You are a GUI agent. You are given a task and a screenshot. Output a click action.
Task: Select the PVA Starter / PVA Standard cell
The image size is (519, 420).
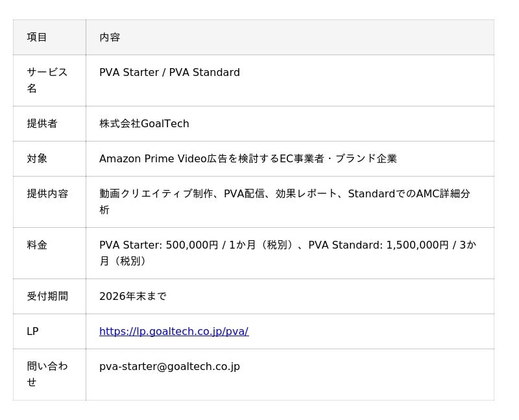(x=290, y=80)
